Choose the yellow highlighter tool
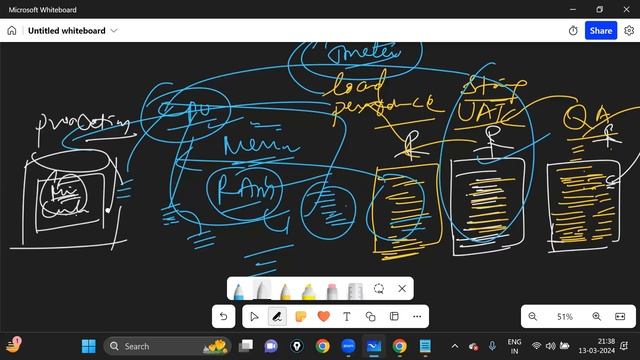 tap(309, 291)
